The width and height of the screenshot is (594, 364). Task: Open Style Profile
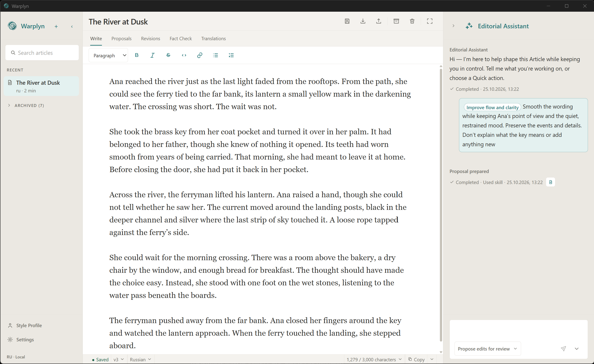pos(25,326)
